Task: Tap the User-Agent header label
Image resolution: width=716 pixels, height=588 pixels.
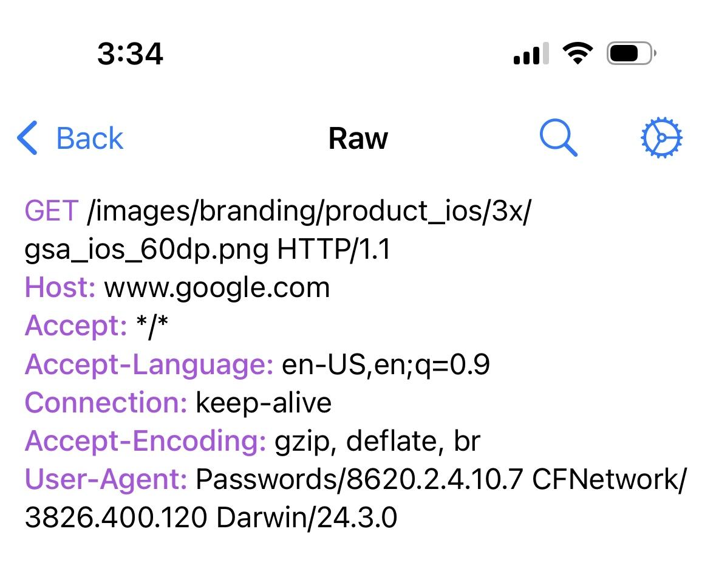Action: [x=106, y=480]
